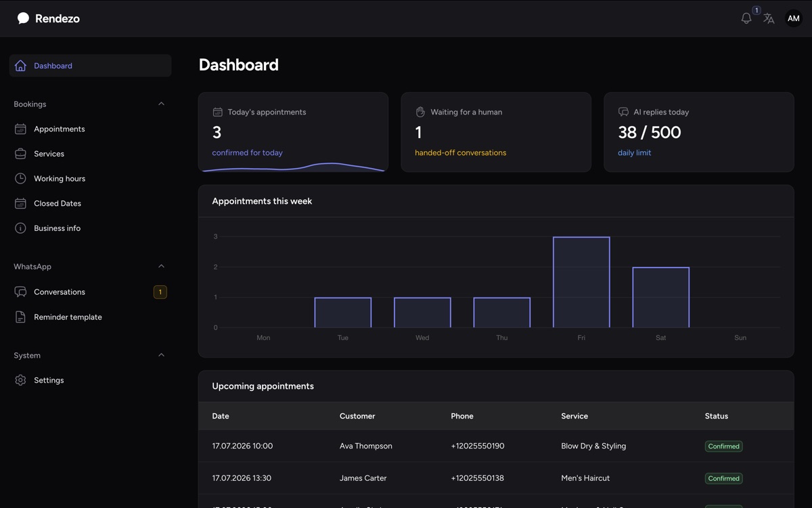The height and width of the screenshot is (508, 812).
Task: Click '38 / 500' AI replies value
Action: pyautogui.click(x=650, y=132)
